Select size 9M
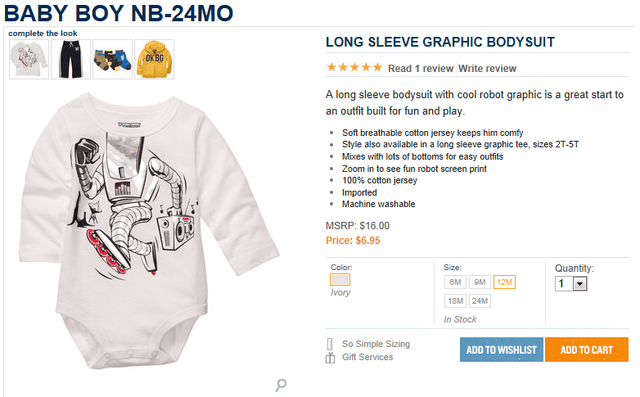The image size is (640, 397). click(x=480, y=282)
